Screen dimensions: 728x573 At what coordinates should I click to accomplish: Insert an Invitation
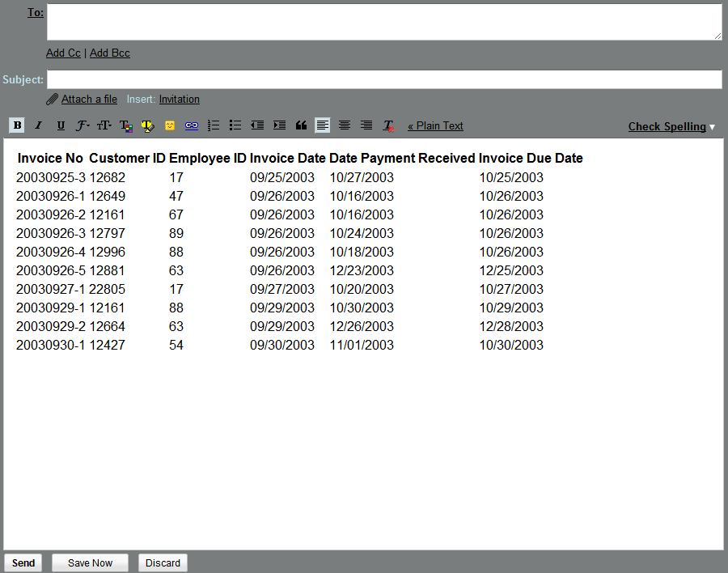click(x=180, y=99)
